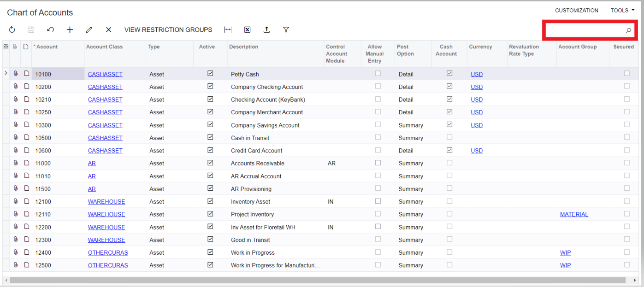The width and height of the screenshot is (644, 287).
Task: Add a new account with the plus icon
Action: (x=70, y=29)
